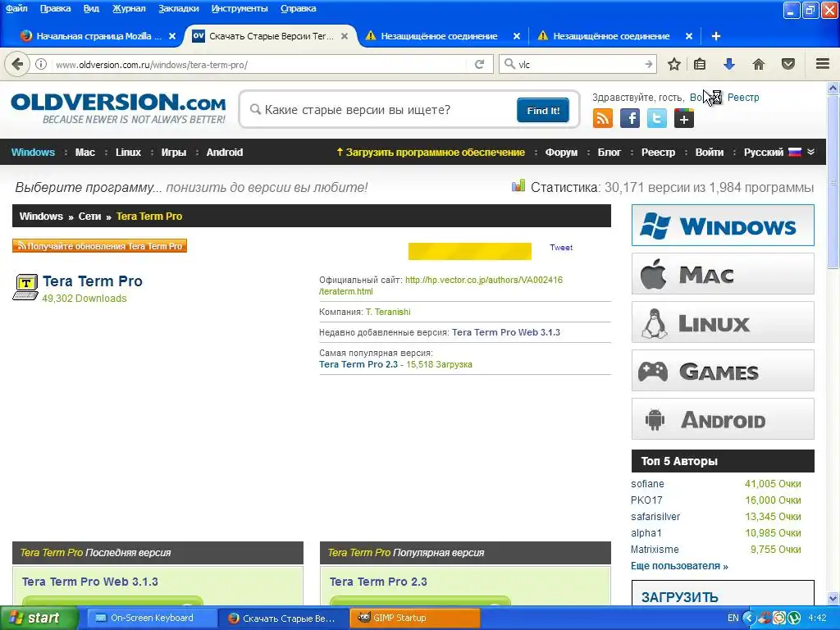Click the Find It! button

pos(543,111)
